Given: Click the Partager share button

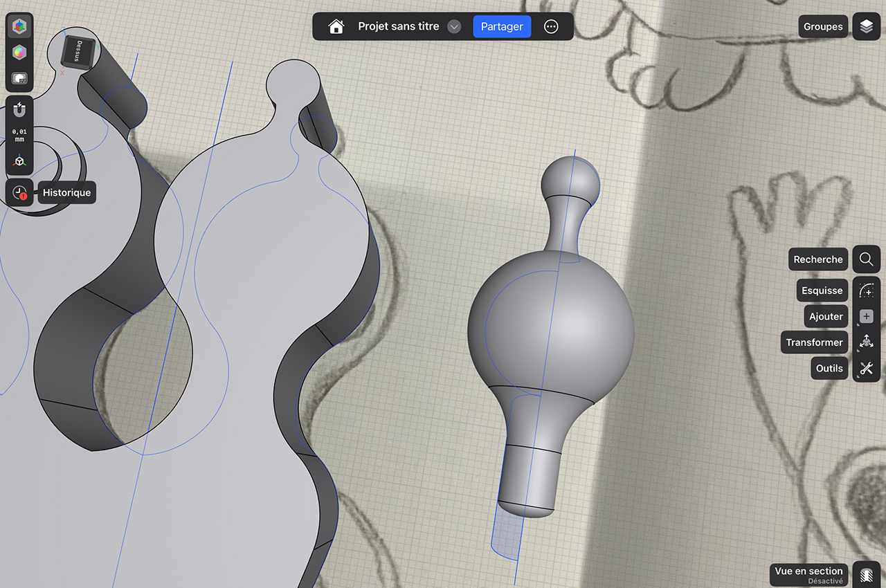Looking at the screenshot, I should tap(502, 26).
